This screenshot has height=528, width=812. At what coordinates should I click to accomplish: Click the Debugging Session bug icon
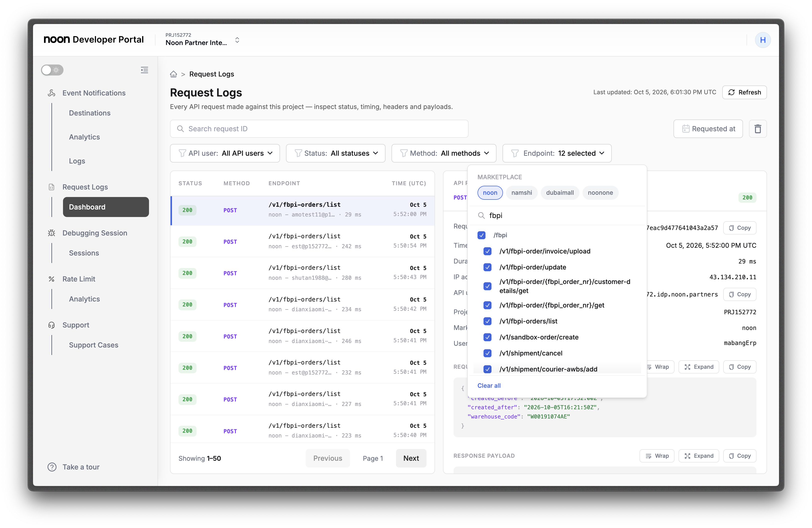coord(51,233)
